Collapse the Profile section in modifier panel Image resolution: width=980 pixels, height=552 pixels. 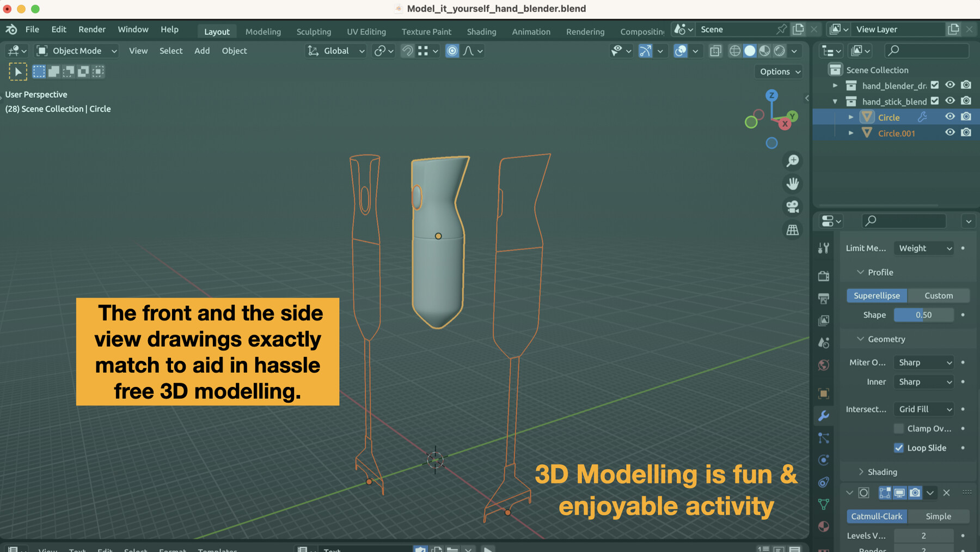861,272
